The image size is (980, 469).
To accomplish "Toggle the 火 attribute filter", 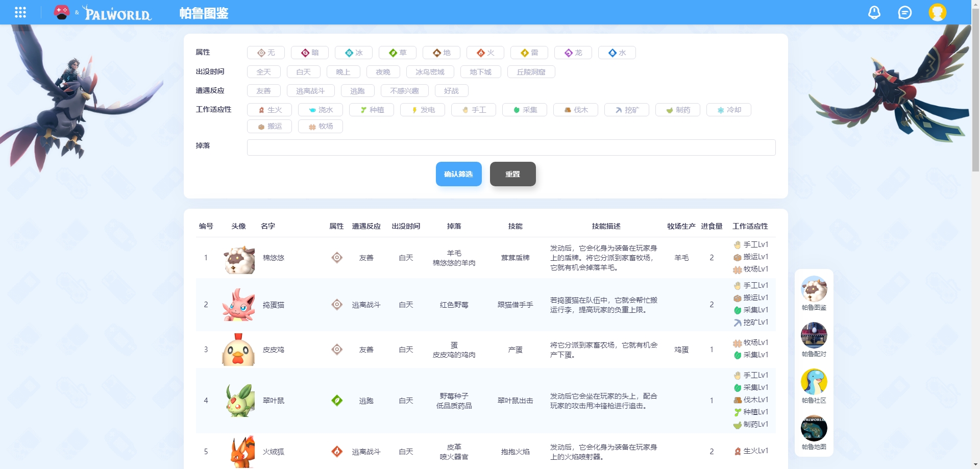I will click(x=485, y=53).
